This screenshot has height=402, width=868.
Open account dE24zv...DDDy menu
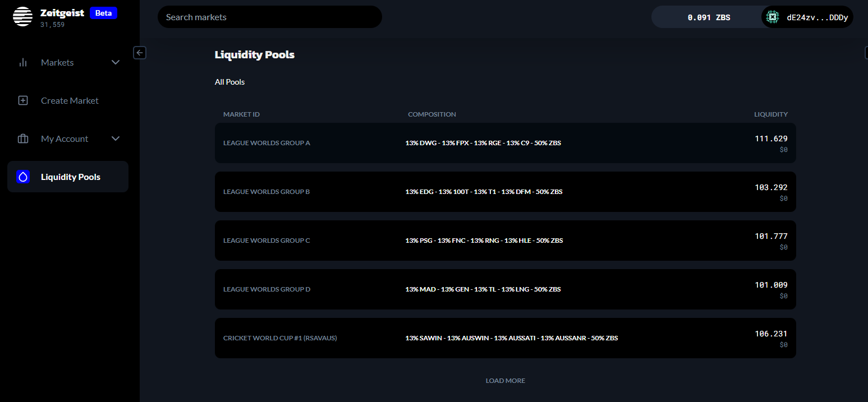click(807, 17)
